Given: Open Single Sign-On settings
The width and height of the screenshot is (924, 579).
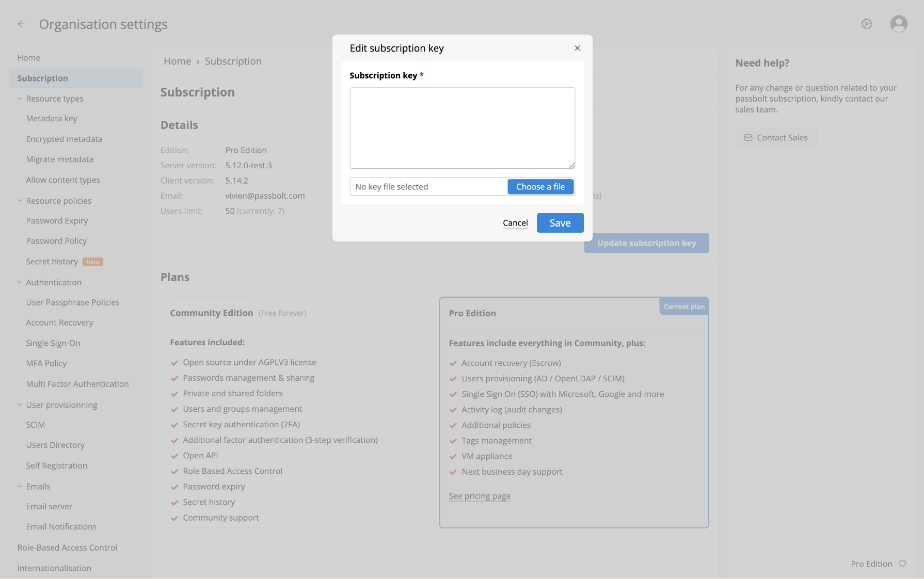Looking at the screenshot, I should 53,343.
